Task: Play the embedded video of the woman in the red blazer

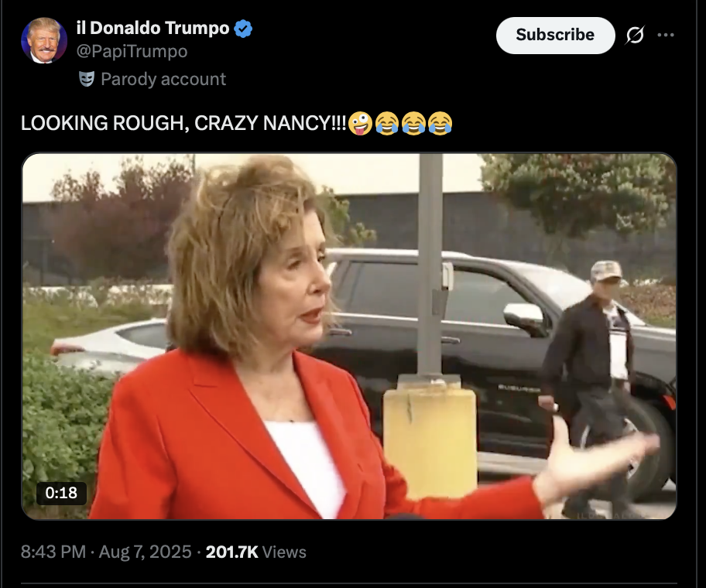Action: (x=349, y=336)
